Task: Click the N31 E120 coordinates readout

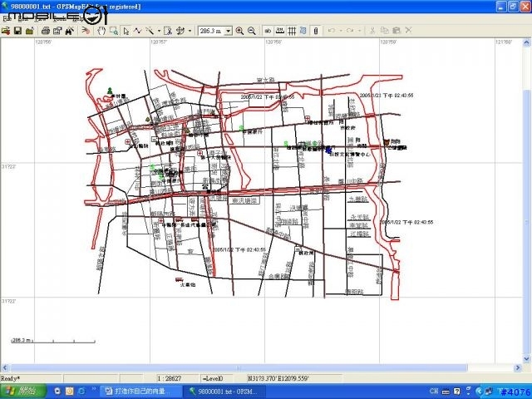Action: [278, 378]
